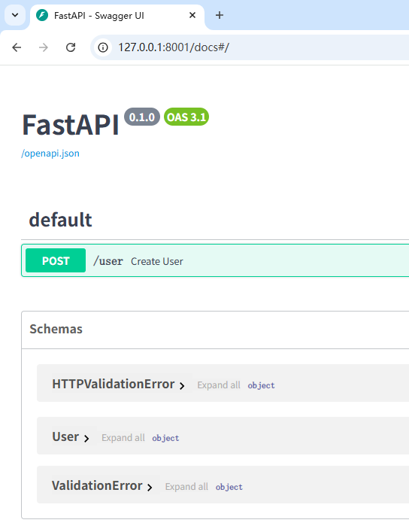409x532 pixels.
Task: Click the chevron next to HTTPValidationError
Action: coord(182,386)
